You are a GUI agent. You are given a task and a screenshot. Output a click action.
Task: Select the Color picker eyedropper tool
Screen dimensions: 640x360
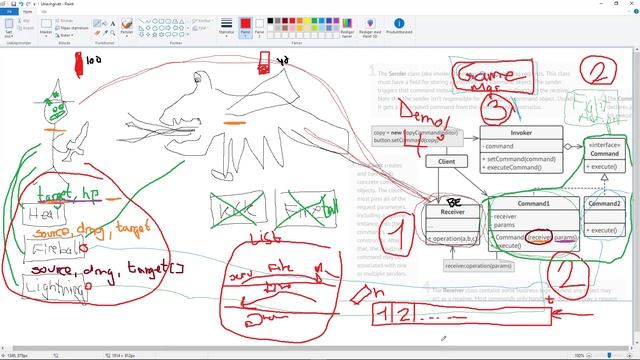click(105, 33)
